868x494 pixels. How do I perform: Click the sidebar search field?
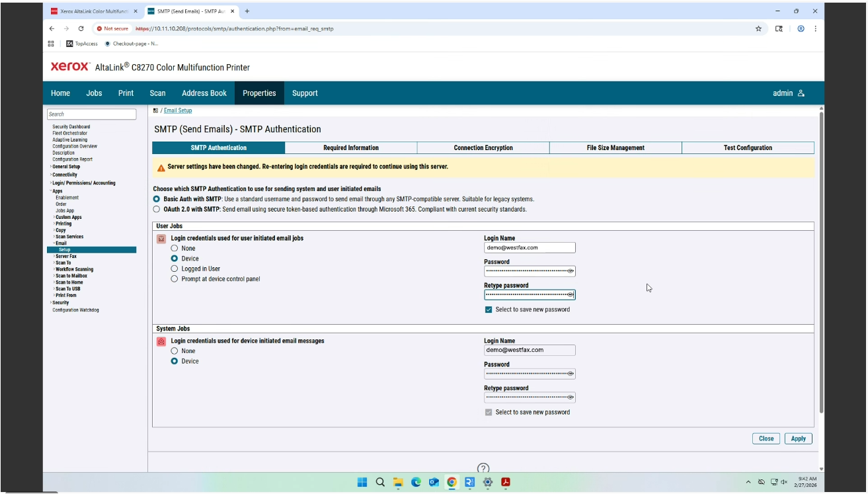92,114
